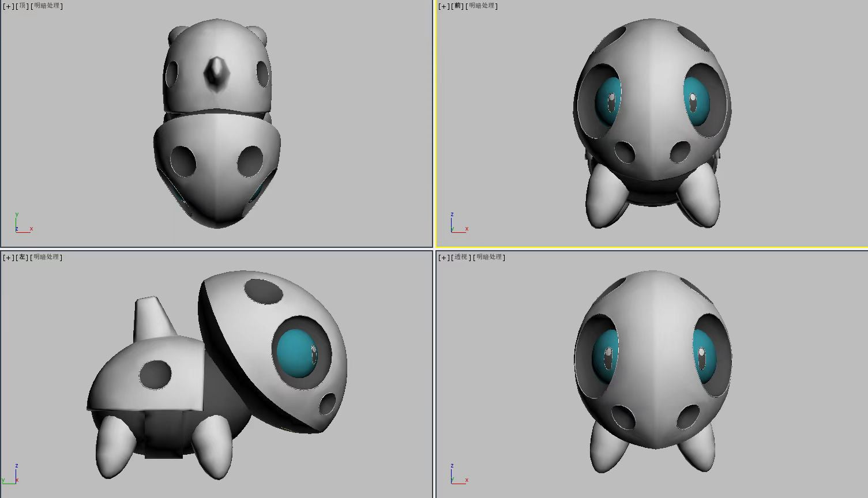Open 明暗处理 shading menu in the 顶 viewport
The height and width of the screenshot is (498, 868).
pos(47,6)
